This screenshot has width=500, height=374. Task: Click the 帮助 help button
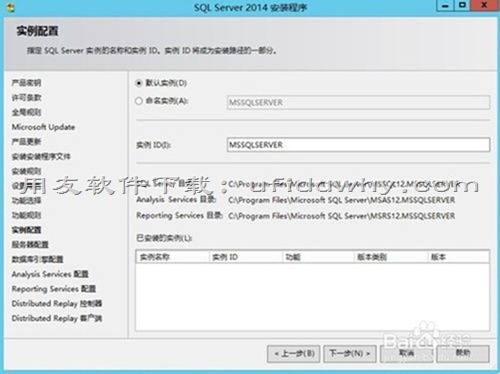(463, 354)
